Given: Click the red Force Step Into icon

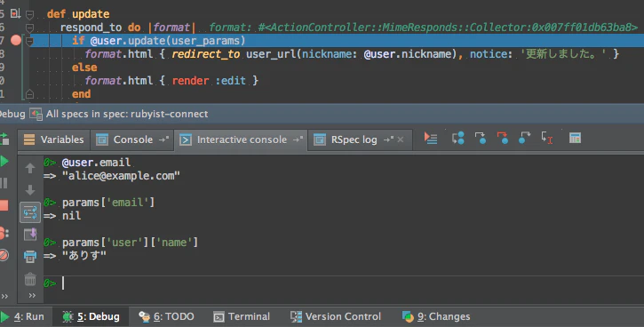Looking at the screenshot, I should [x=502, y=138].
